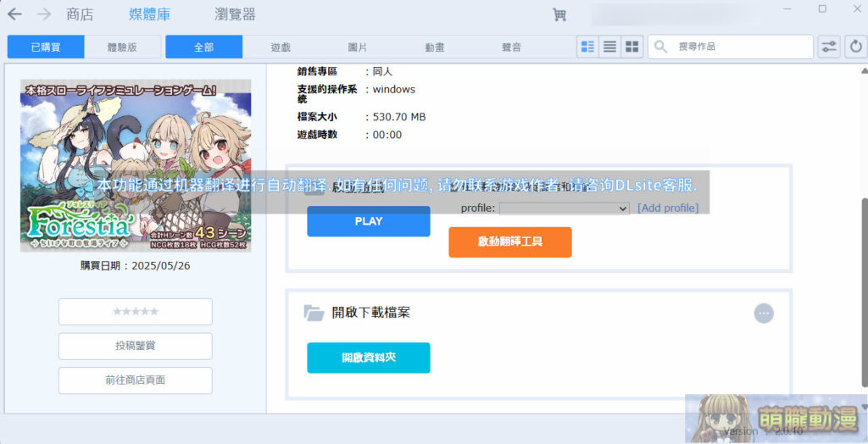Click the 遊戲時數 00:00 value

pos(387,135)
